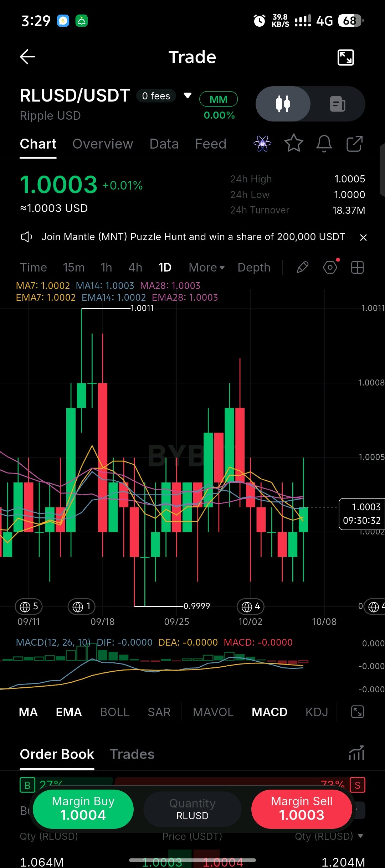The width and height of the screenshot is (385, 868).
Task: Expand the indicator panel icon
Action: 358,712
